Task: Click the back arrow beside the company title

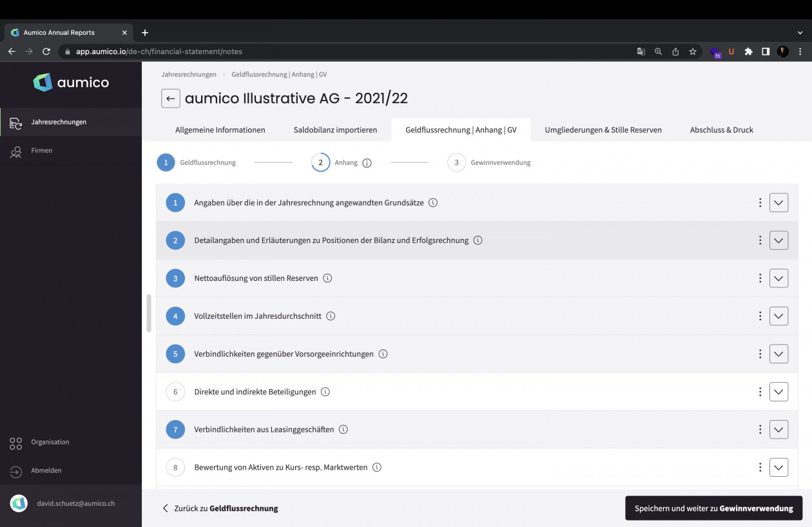Action: coord(170,99)
